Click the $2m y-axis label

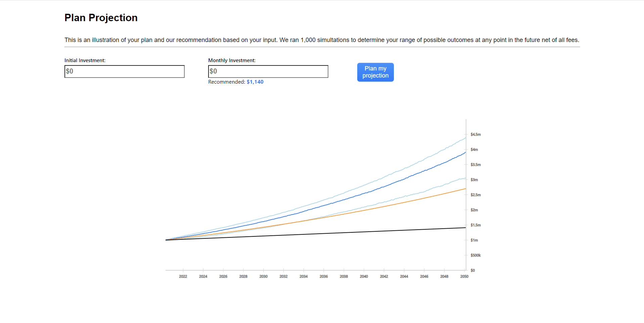click(x=474, y=210)
